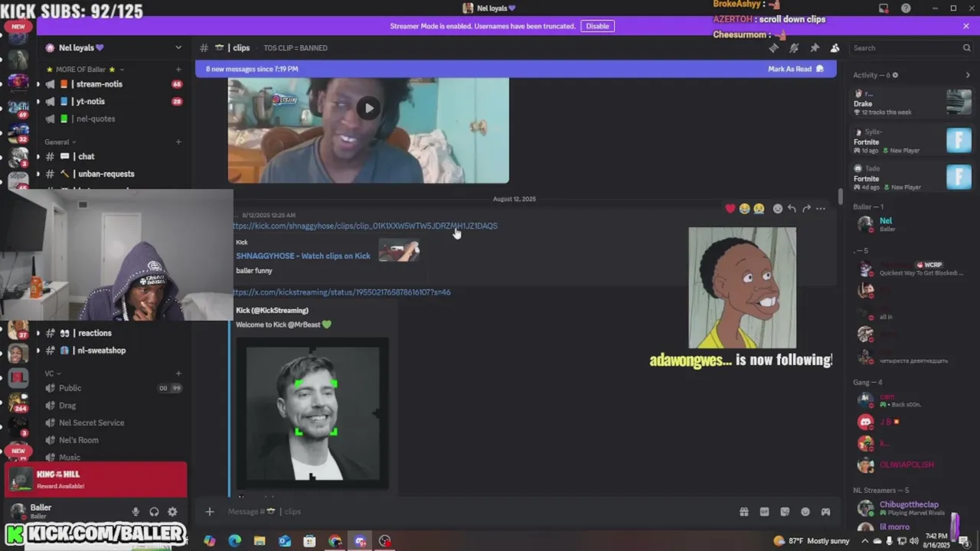Show pinned messages pin icon
Viewport: 980px width, 551px height.
point(815,47)
